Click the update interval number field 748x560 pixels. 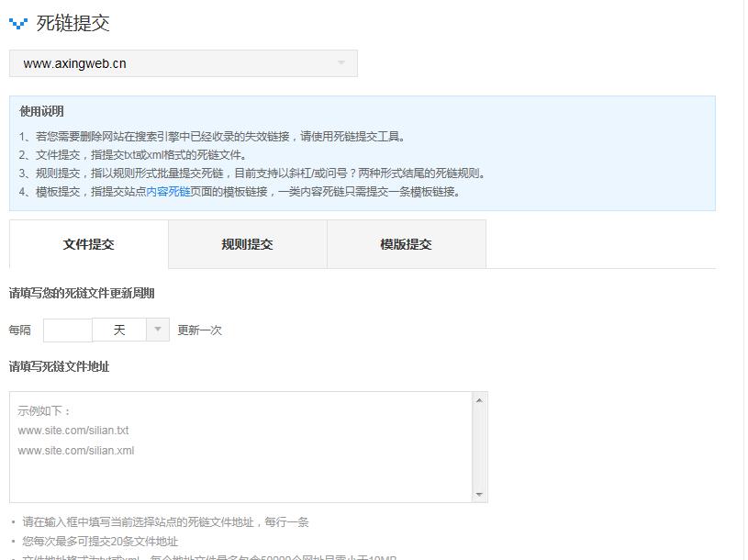(69, 330)
